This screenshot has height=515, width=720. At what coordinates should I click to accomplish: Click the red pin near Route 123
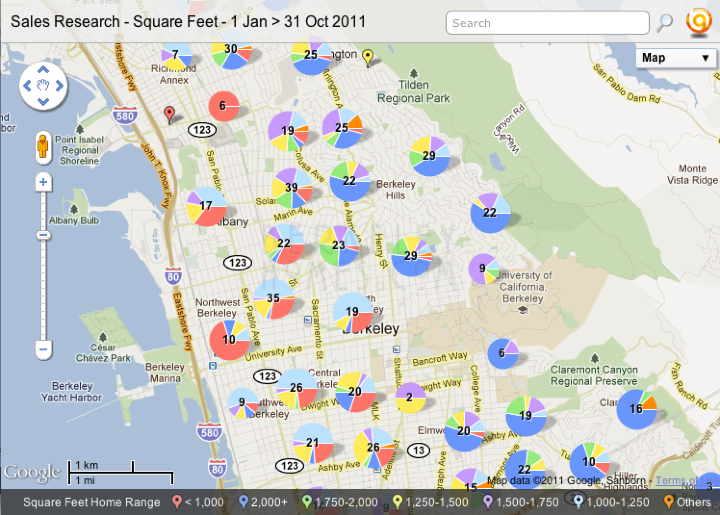coord(169,115)
